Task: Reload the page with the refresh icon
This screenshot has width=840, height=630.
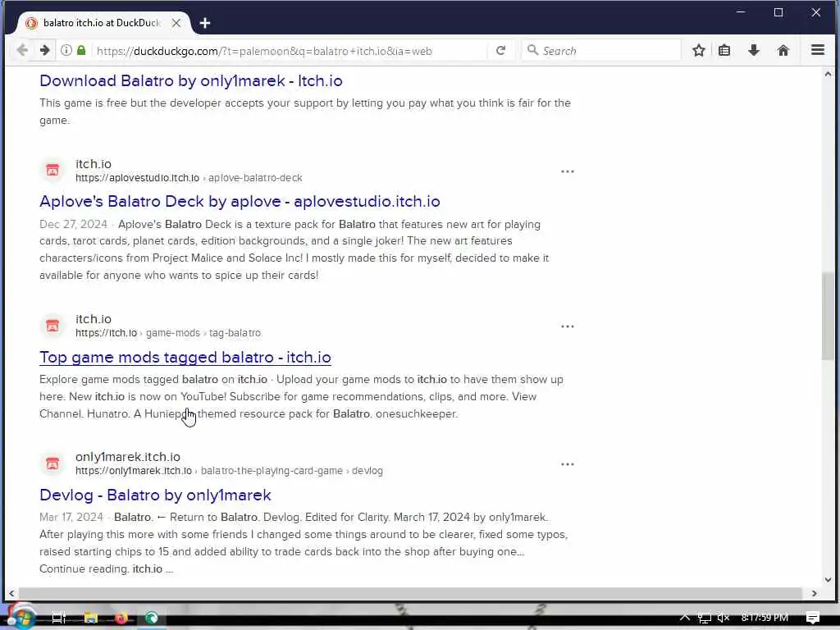Action: pos(500,50)
